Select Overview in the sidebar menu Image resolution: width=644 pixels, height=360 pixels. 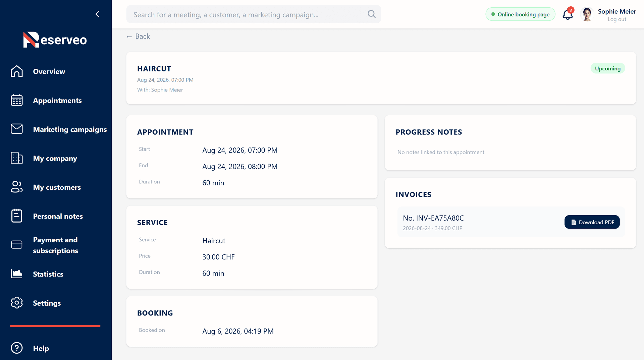[x=49, y=71]
